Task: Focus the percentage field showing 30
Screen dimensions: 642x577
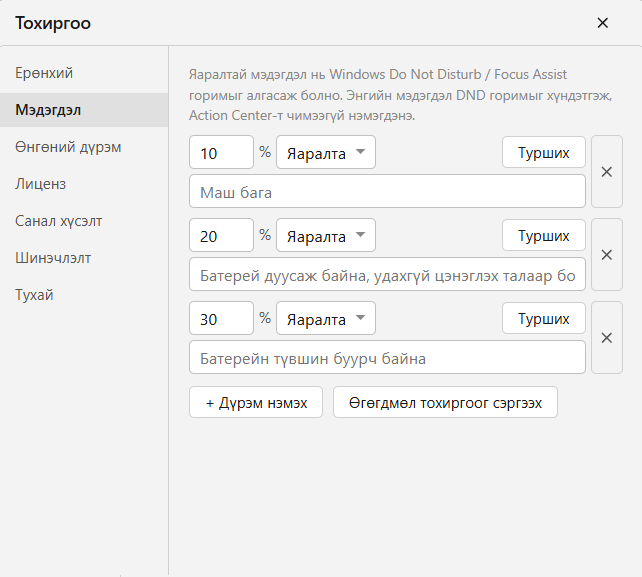Action: [x=222, y=318]
